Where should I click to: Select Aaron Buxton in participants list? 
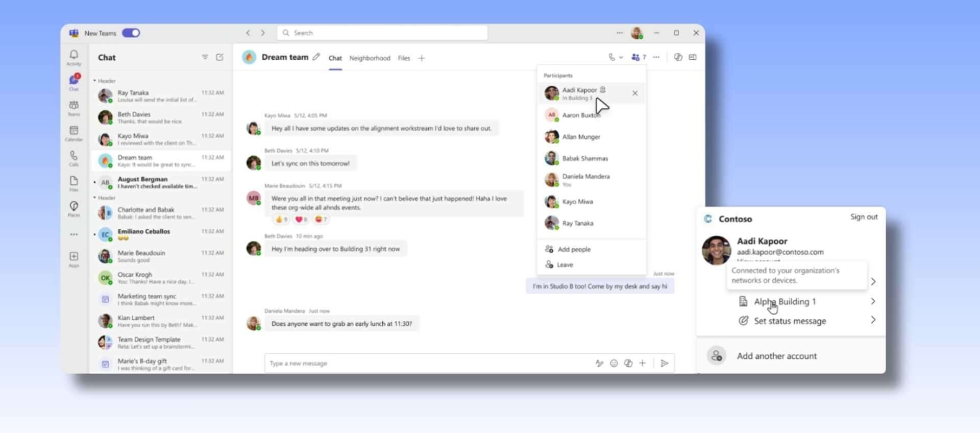592,115
